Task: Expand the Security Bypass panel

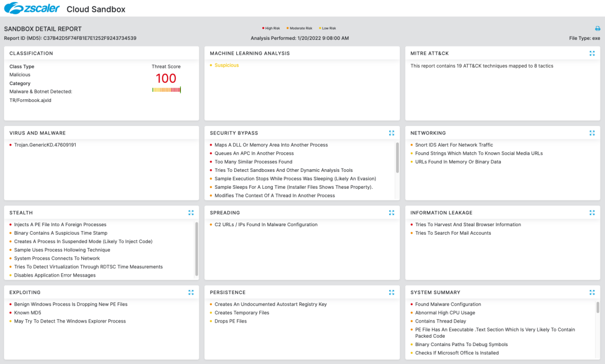Action: pyautogui.click(x=392, y=133)
